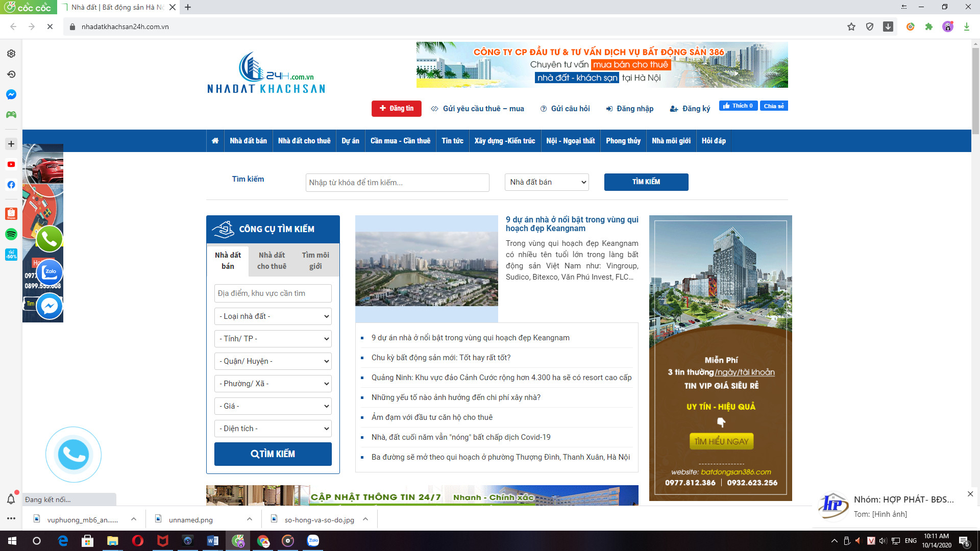Click TÌM HIỂU NGAY in the ad banner
Viewport: 980px width, 551px height.
(x=721, y=441)
